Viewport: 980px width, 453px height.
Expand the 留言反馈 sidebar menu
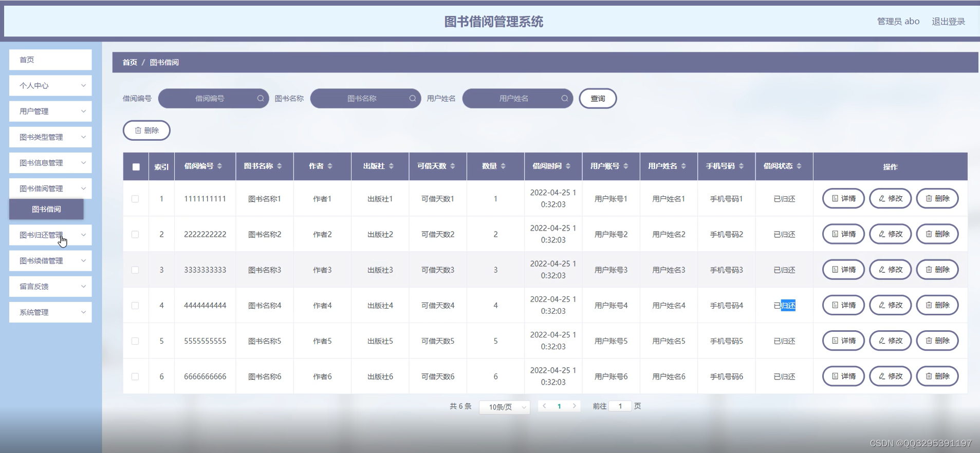50,287
